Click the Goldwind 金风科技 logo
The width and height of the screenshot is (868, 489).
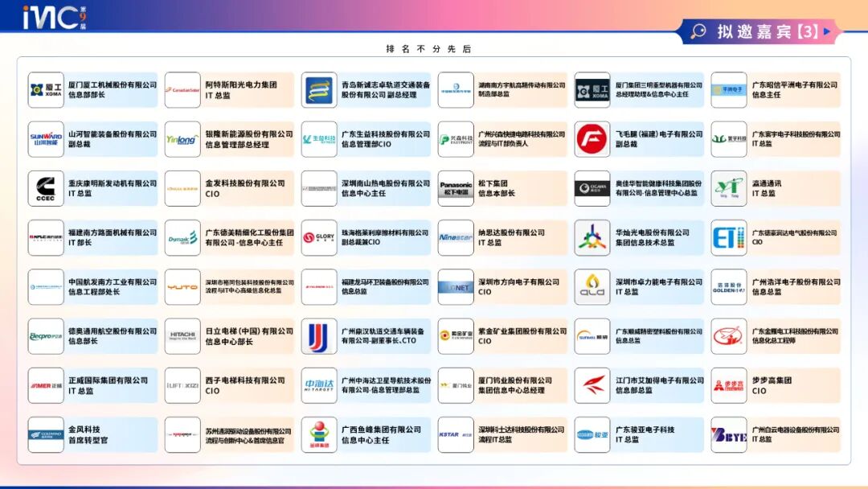pos(46,435)
